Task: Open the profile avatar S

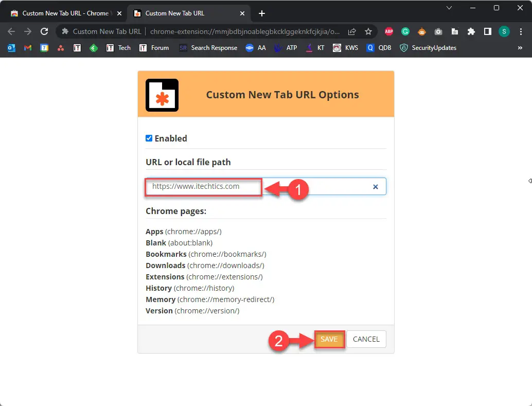Action: (504, 31)
